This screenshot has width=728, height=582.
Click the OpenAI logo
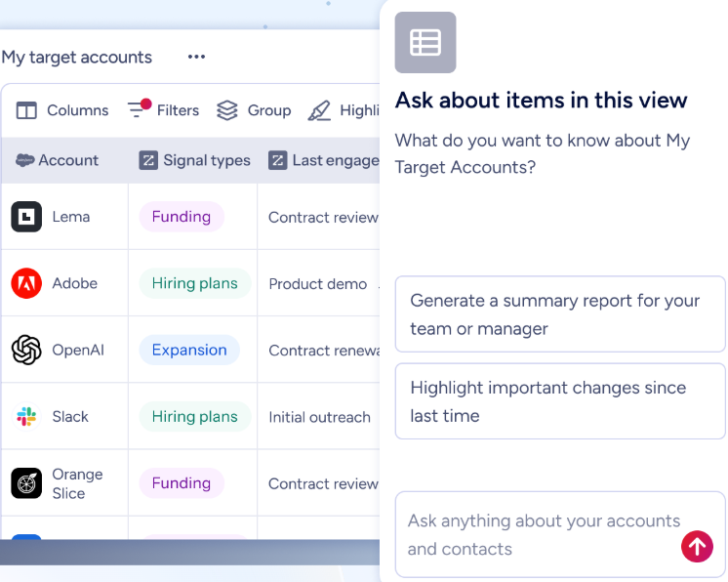(x=26, y=350)
